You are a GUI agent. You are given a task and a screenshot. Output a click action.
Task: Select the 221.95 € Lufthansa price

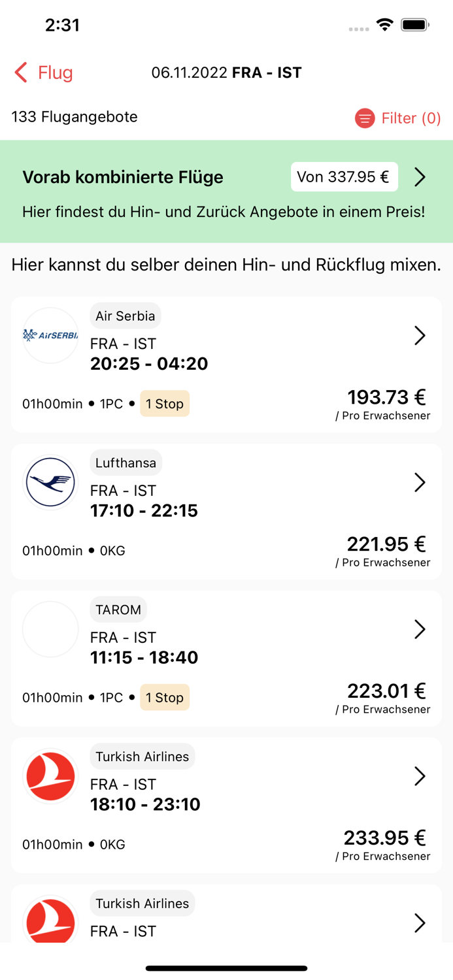pyautogui.click(x=386, y=544)
